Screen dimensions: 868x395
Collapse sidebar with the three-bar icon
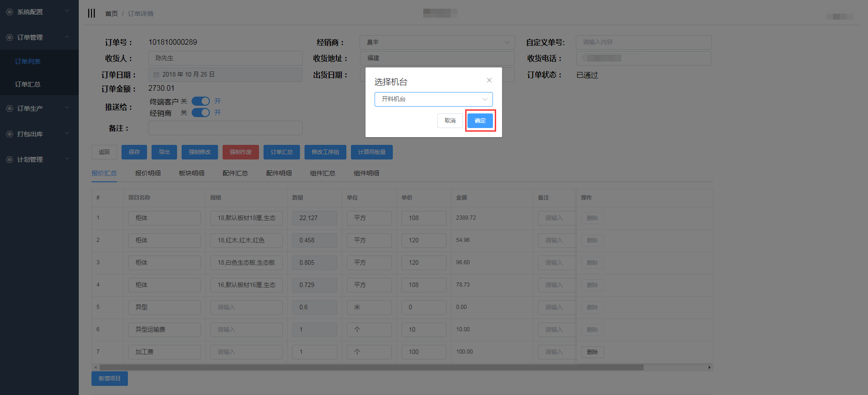coord(91,13)
